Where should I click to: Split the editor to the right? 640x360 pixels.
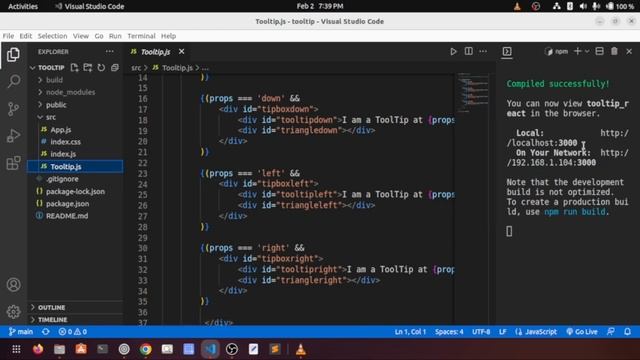point(469,51)
